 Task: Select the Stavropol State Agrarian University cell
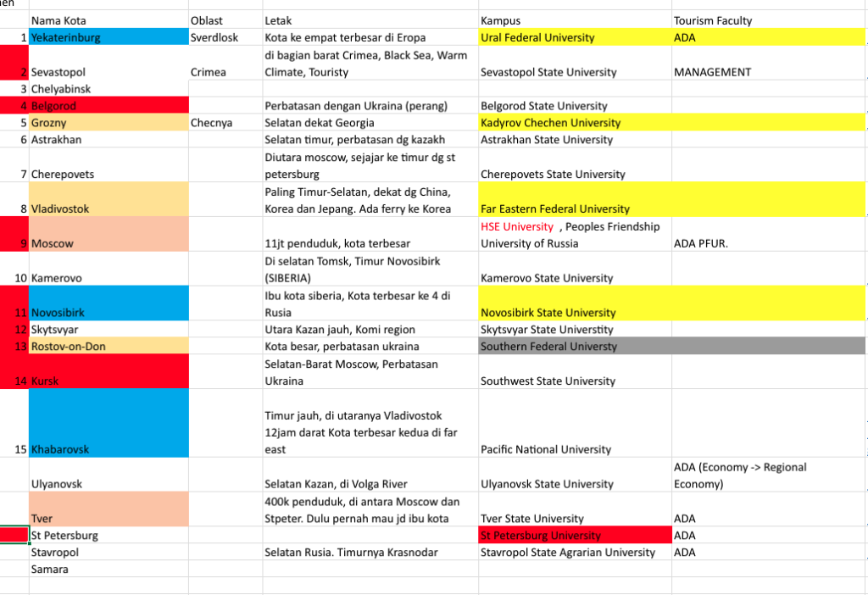tap(574, 553)
